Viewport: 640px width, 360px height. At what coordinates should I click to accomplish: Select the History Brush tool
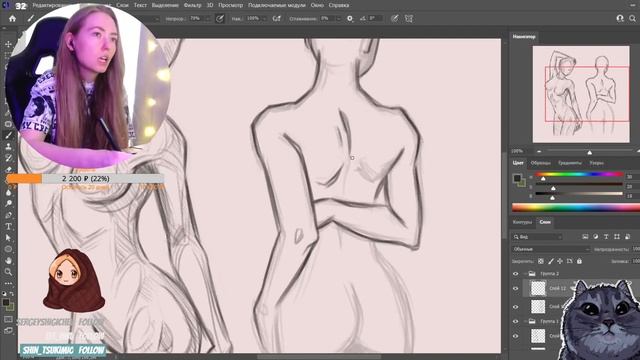coord(8,158)
